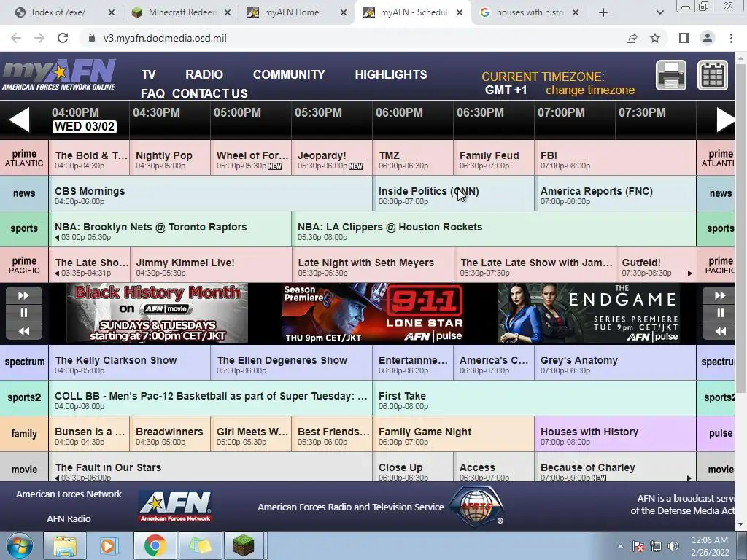Screen dimensions: 747x560
Task: Click the AFN Radio footer link
Action: [69, 519]
